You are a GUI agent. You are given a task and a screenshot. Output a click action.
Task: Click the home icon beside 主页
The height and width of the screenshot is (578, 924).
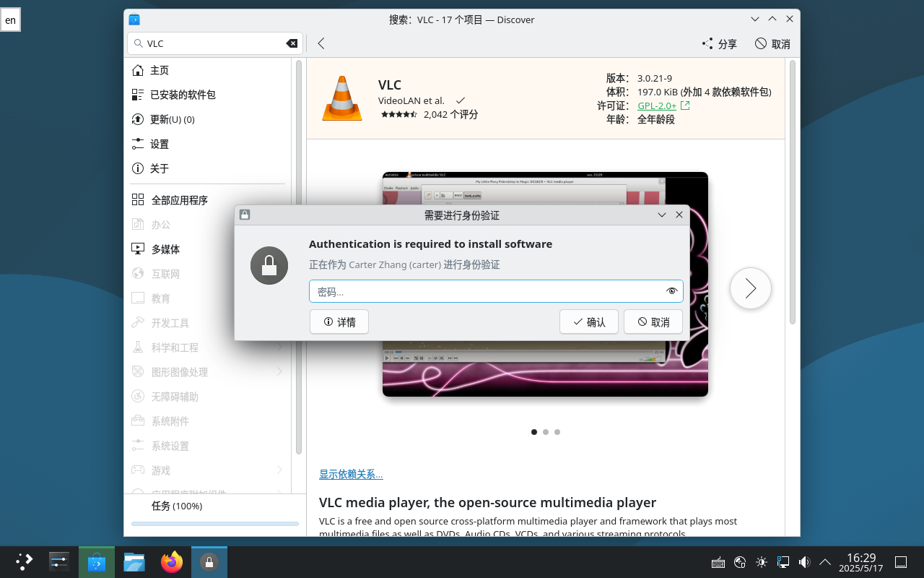pos(138,70)
